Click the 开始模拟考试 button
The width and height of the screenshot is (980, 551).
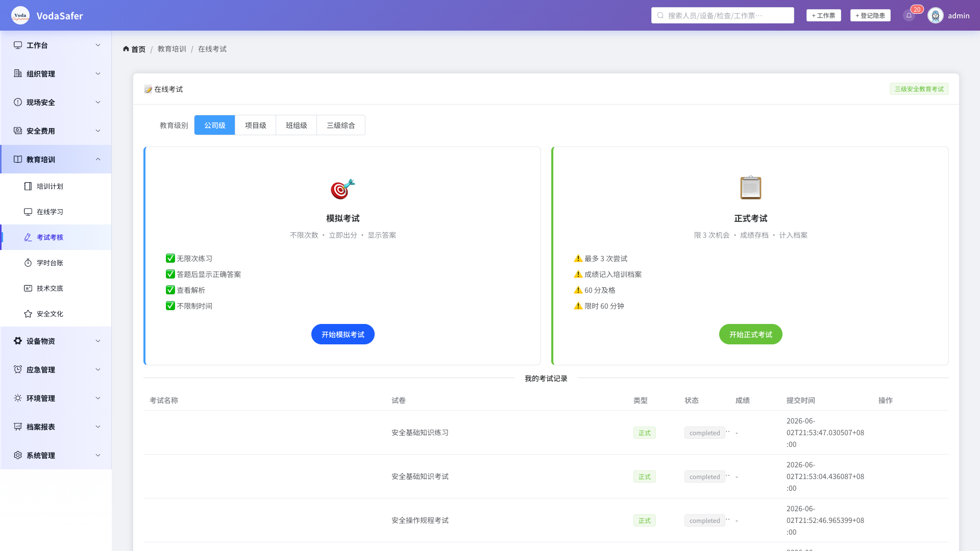pos(343,334)
